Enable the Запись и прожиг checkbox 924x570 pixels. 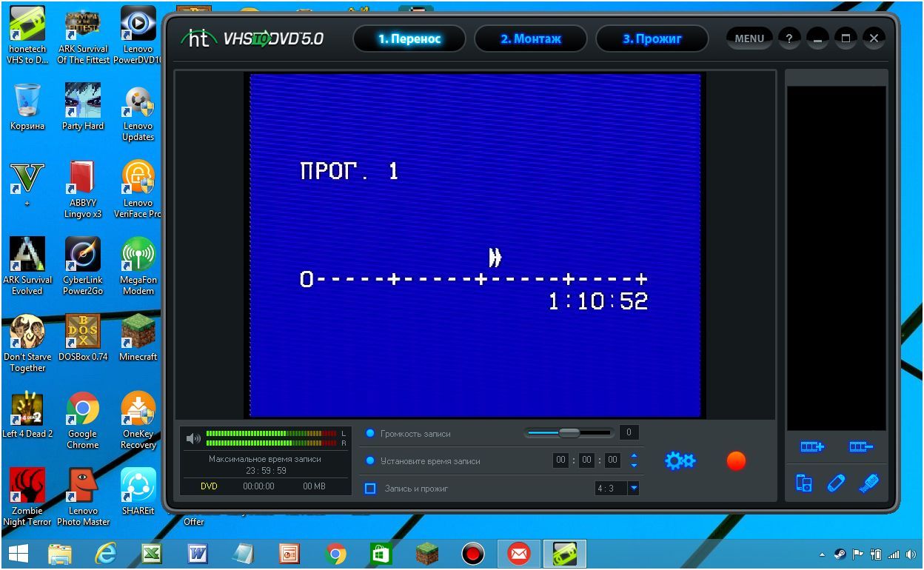pos(371,489)
